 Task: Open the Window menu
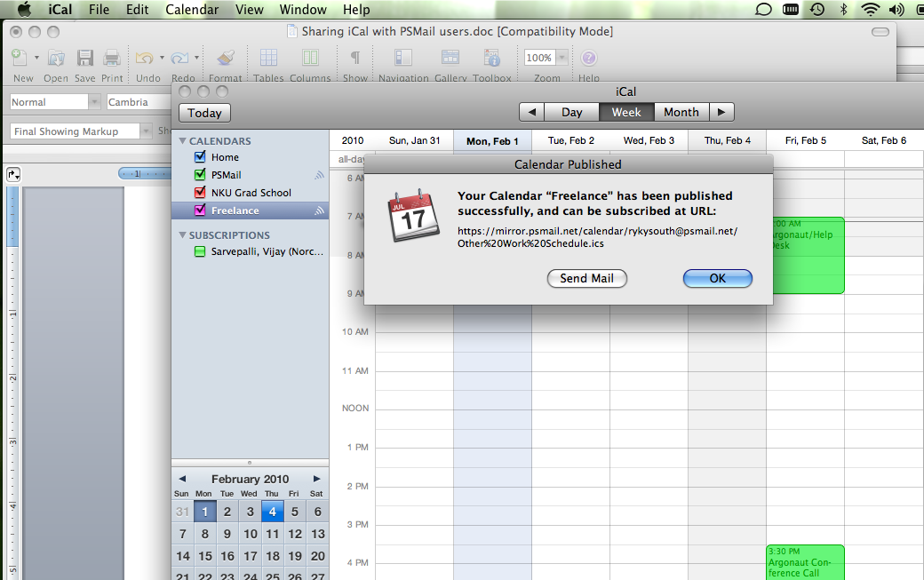303,10
